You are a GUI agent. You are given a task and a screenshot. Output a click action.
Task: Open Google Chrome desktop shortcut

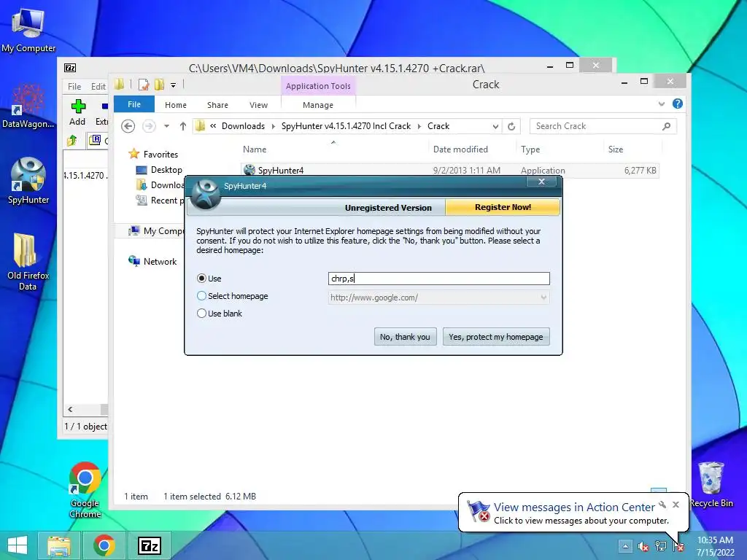[x=85, y=489]
